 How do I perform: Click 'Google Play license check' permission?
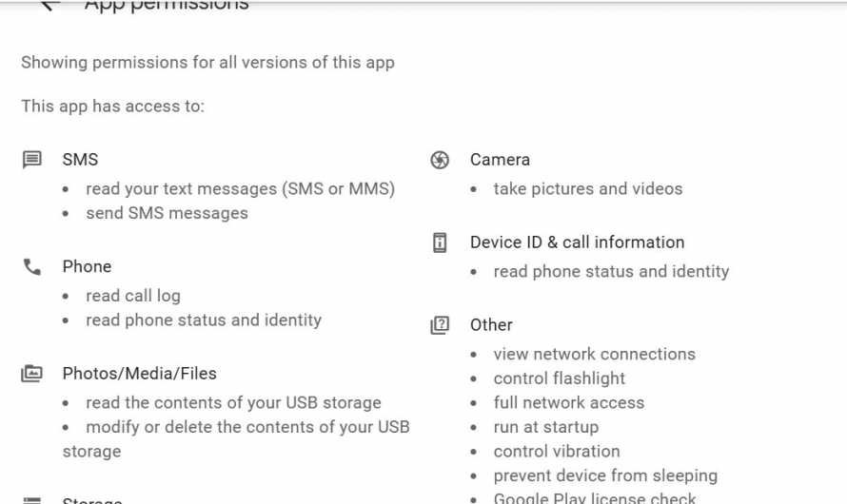click(x=595, y=497)
